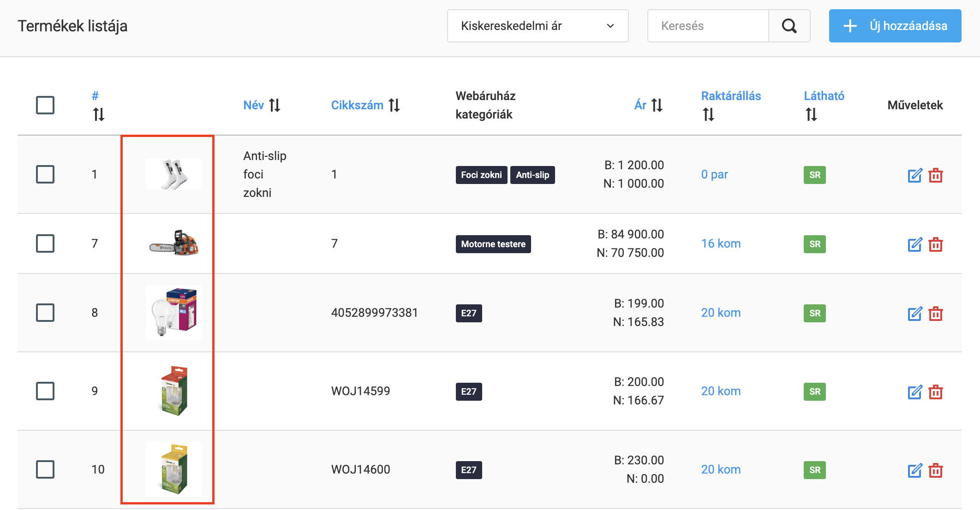
Task: Check the box for product row 7
Action: click(45, 243)
